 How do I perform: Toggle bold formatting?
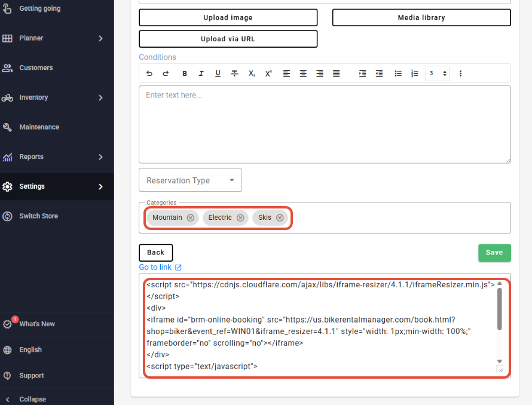(x=185, y=73)
